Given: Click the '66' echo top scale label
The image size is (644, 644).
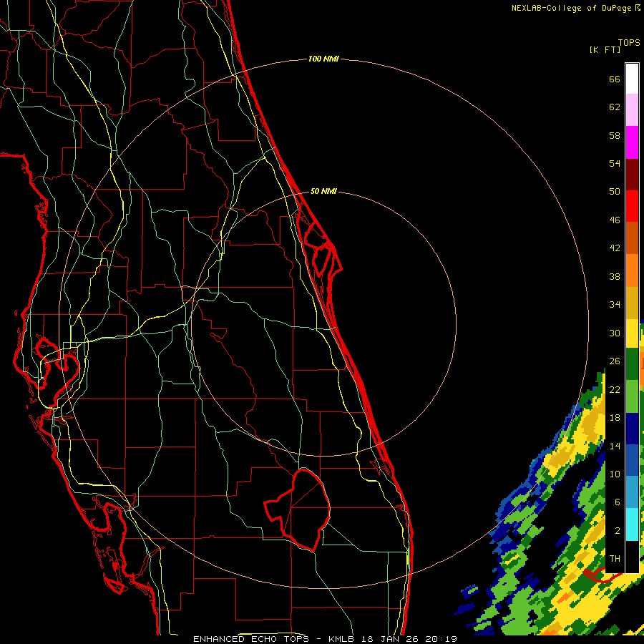Looking at the screenshot, I should [x=615, y=79].
